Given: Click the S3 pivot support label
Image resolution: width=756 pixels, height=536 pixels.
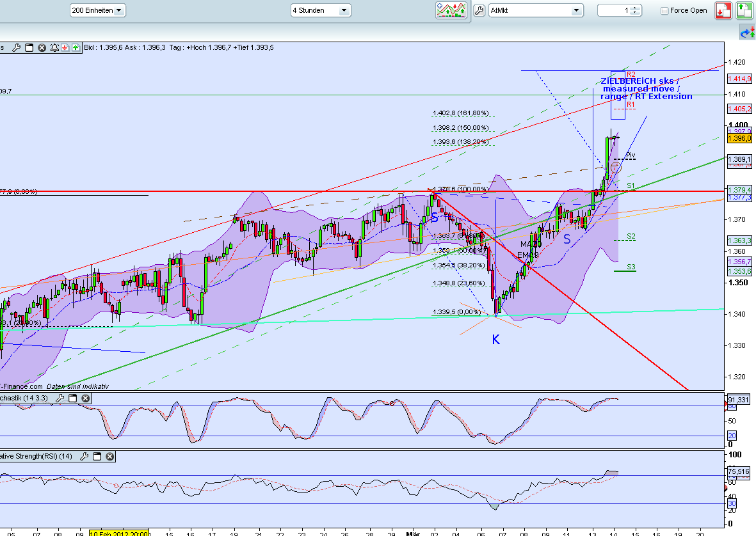Looking at the screenshot, I should click(x=631, y=266).
